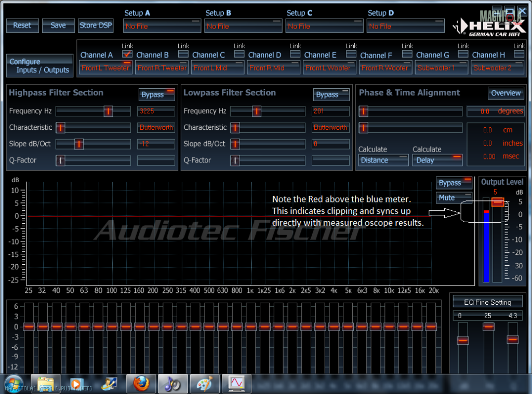The width and height of the screenshot is (532, 394).
Task: Click the Output Level fader handle
Action: 498,202
